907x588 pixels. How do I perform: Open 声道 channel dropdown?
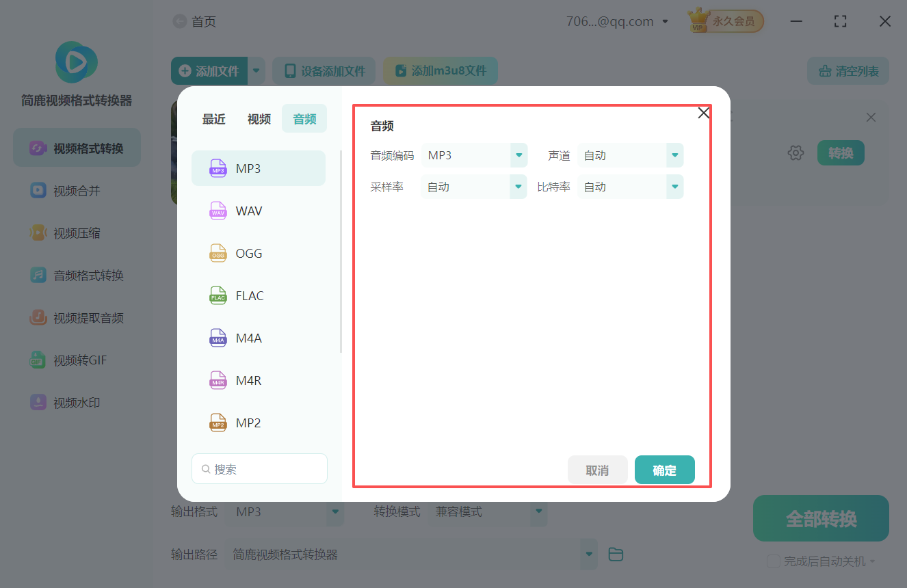(674, 155)
